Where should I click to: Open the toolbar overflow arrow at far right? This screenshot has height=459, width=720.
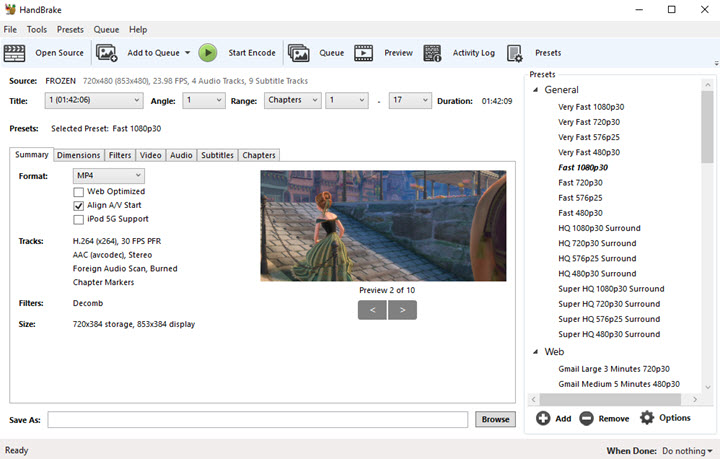[x=716, y=63]
